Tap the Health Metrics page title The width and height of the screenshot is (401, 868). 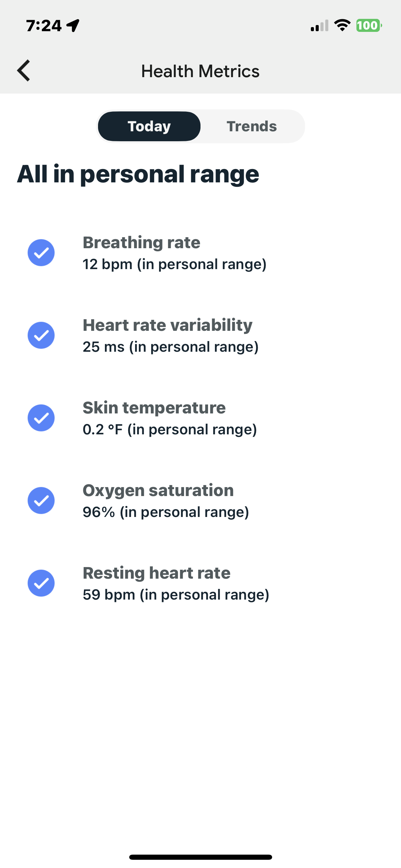200,71
